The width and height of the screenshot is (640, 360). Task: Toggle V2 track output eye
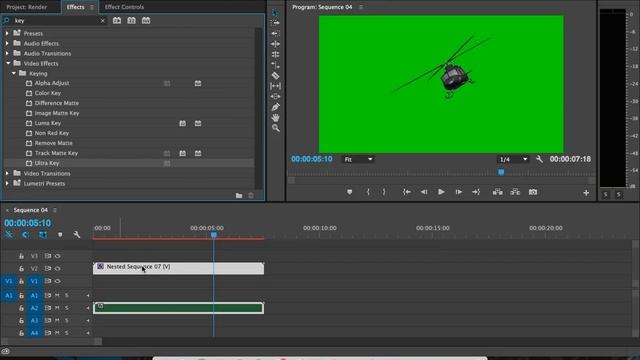pyautogui.click(x=58, y=269)
